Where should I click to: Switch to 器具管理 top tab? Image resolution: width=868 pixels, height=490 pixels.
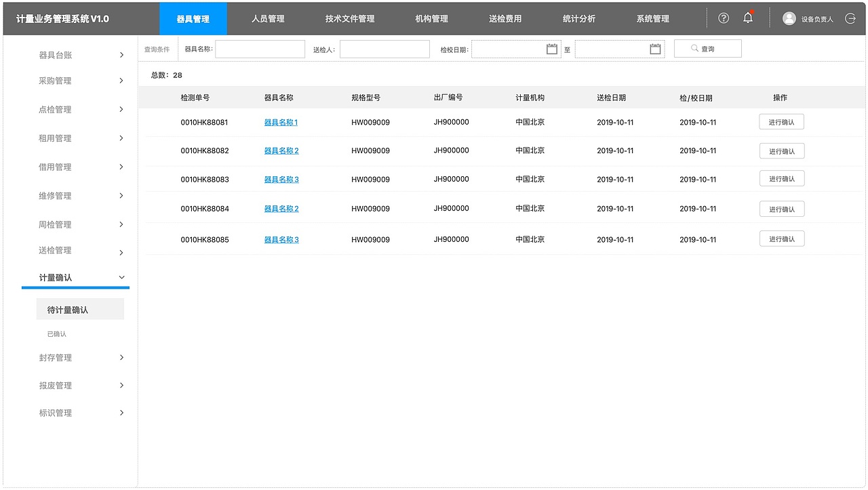(193, 19)
